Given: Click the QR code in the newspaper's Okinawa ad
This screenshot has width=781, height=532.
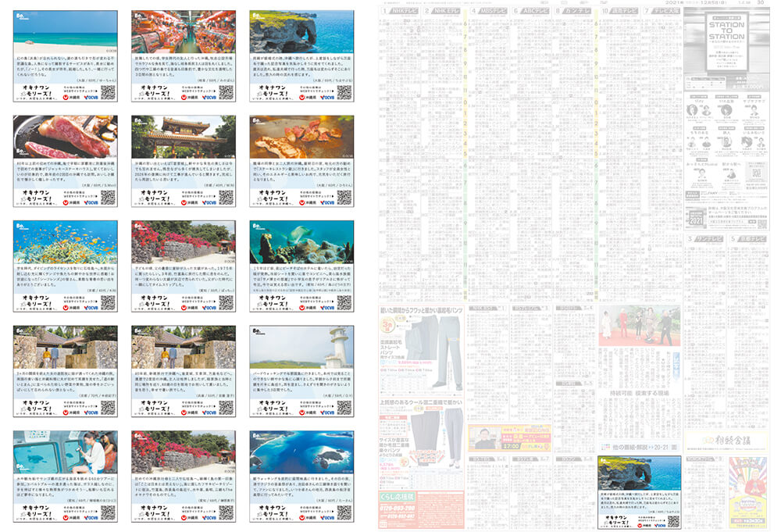Looking at the screenshot, I should coord(672,520).
